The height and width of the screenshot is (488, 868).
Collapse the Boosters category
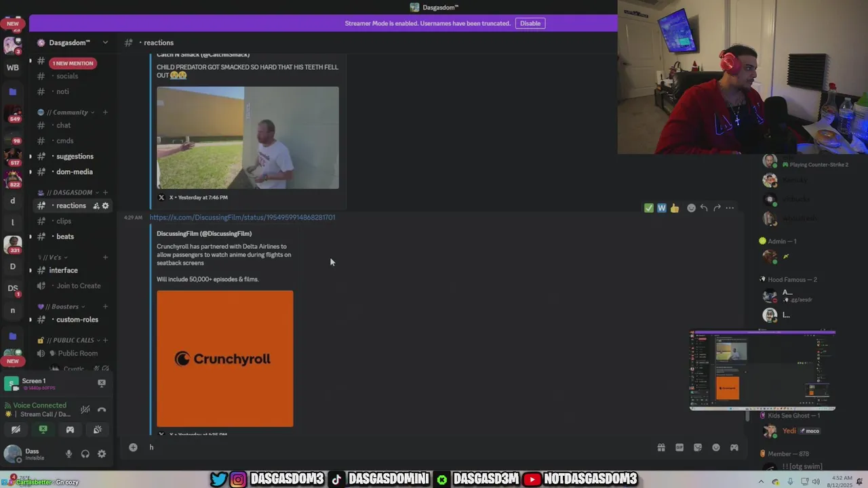point(62,306)
